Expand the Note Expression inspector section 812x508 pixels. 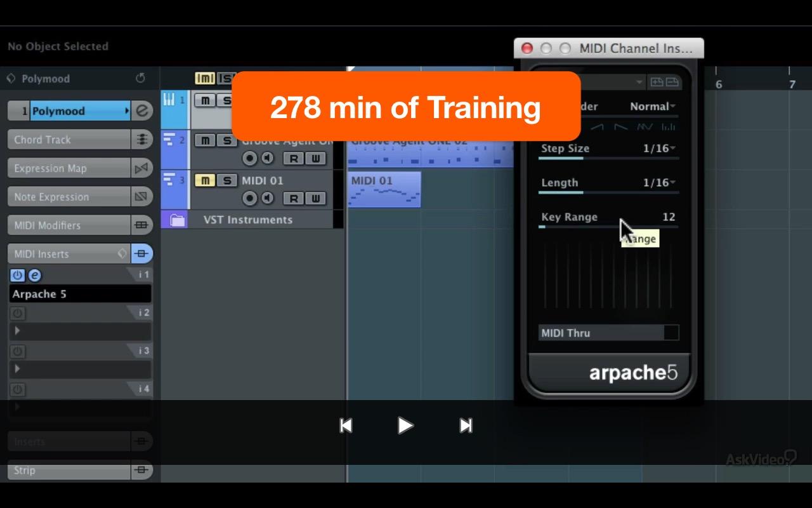69,196
